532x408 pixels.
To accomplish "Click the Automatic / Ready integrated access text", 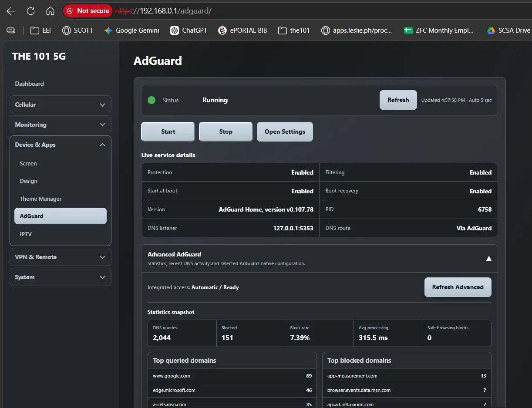I will click(215, 287).
